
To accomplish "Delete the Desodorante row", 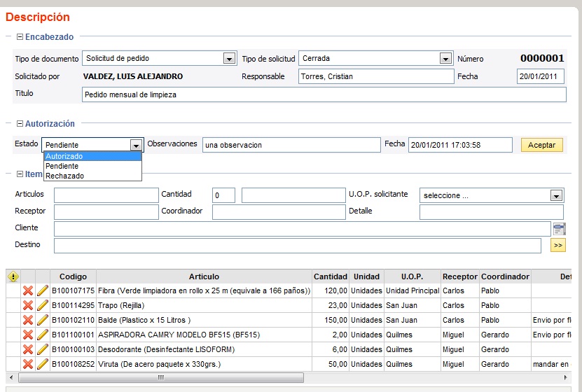I will (x=28, y=349).
